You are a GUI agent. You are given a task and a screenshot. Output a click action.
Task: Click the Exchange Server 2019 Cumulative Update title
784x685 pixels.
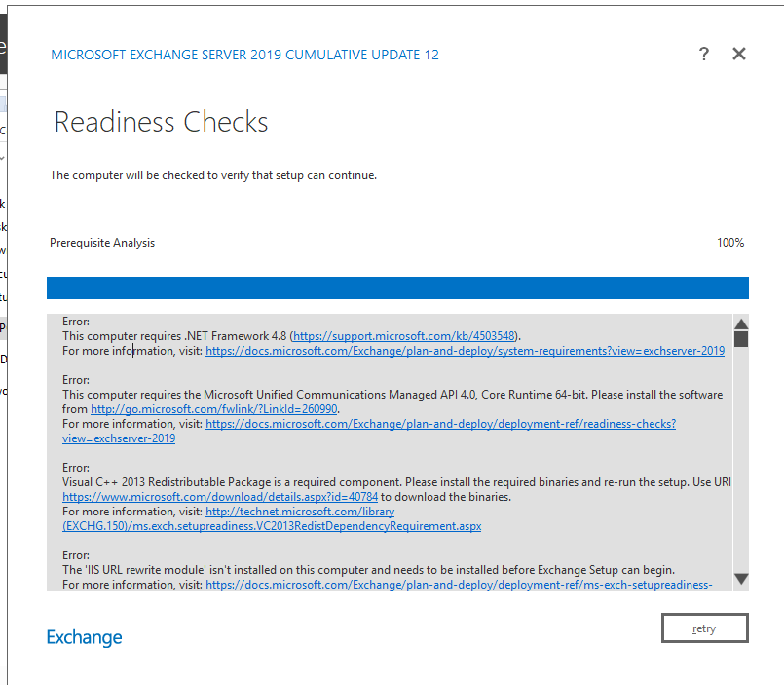coord(245,55)
